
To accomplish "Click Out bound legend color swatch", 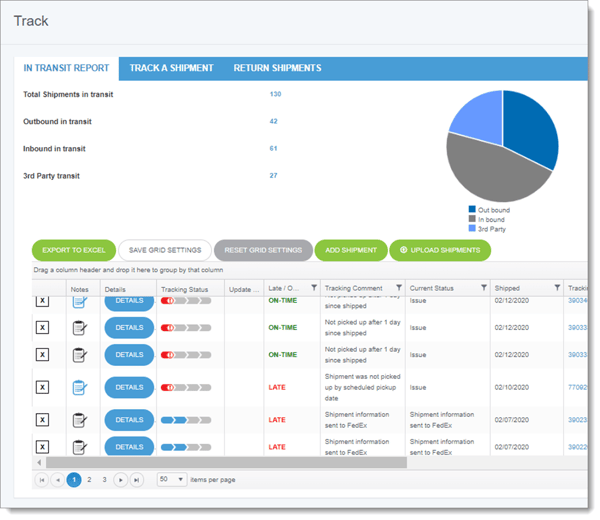I will pyautogui.click(x=472, y=209).
